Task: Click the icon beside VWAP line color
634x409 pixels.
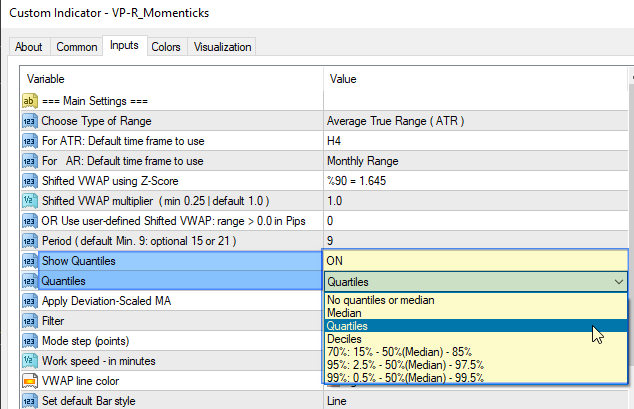Action: (x=29, y=381)
